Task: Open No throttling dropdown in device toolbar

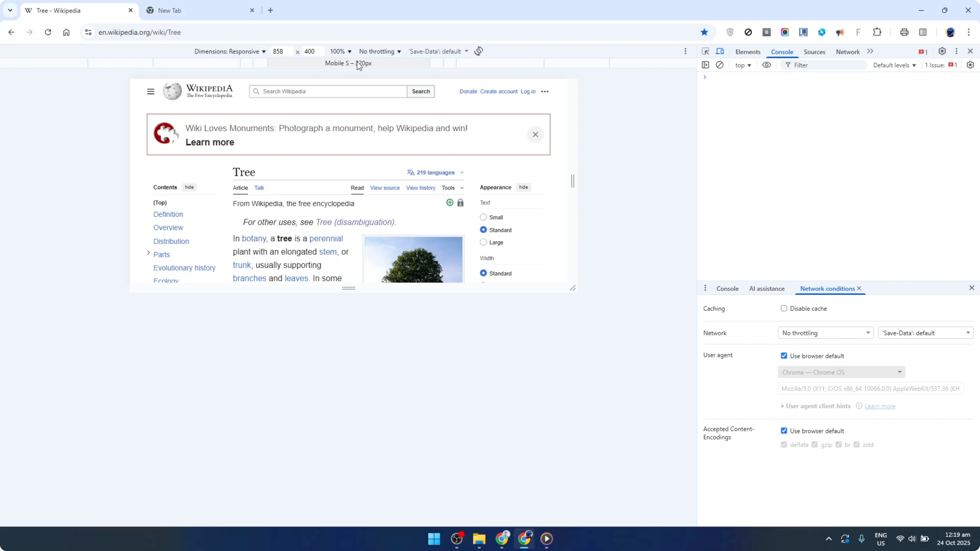Action: click(x=380, y=51)
